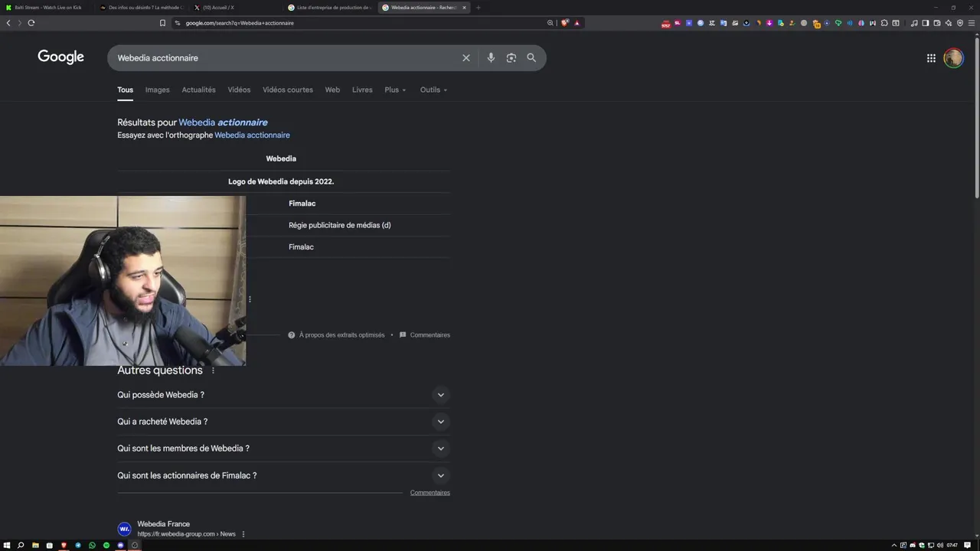Submit the search with the magnifier icon
Viewport: 980px width, 551px height.
tap(531, 58)
